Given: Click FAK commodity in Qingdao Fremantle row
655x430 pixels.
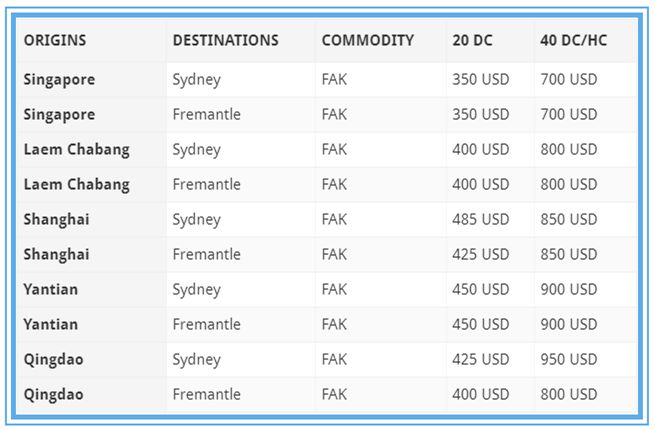Looking at the screenshot, I should (x=334, y=394).
